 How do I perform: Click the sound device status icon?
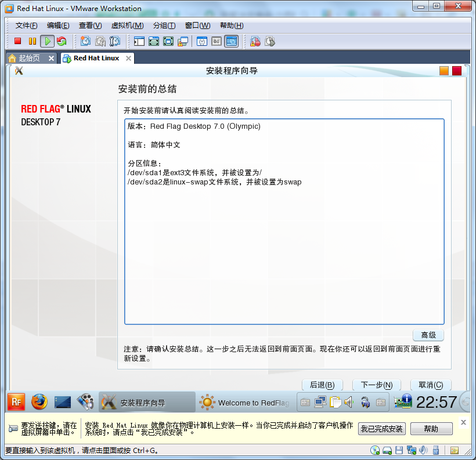click(x=423, y=450)
